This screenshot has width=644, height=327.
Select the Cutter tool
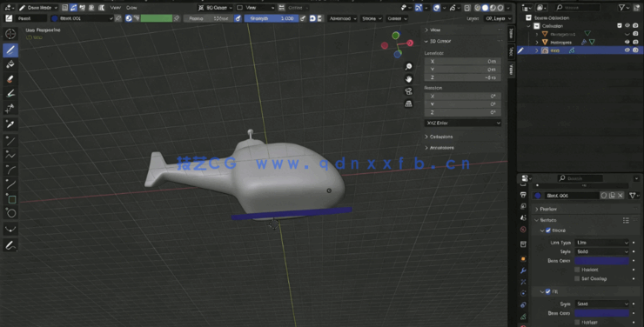[x=10, y=109]
